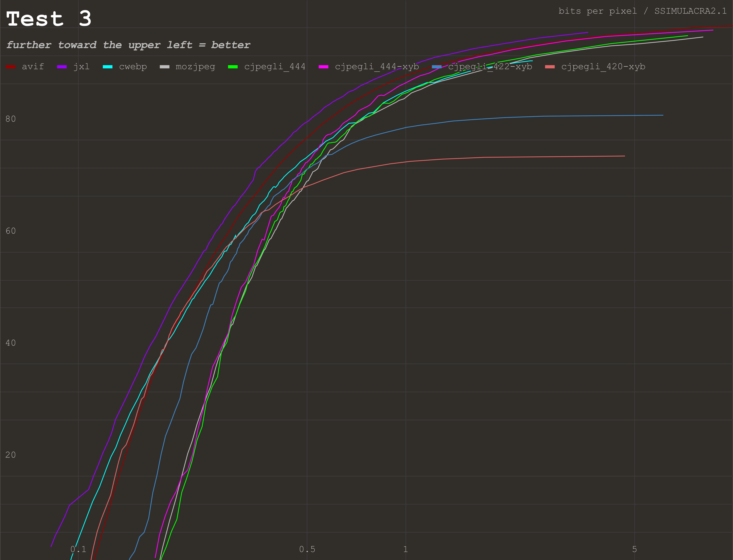Click the mozjpeg gray legend swatch
This screenshot has height=560, width=733.
point(164,67)
